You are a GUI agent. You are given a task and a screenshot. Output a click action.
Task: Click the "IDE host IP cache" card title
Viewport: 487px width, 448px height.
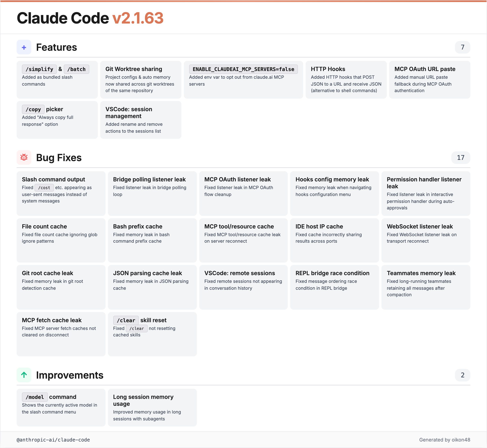pos(319,226)
